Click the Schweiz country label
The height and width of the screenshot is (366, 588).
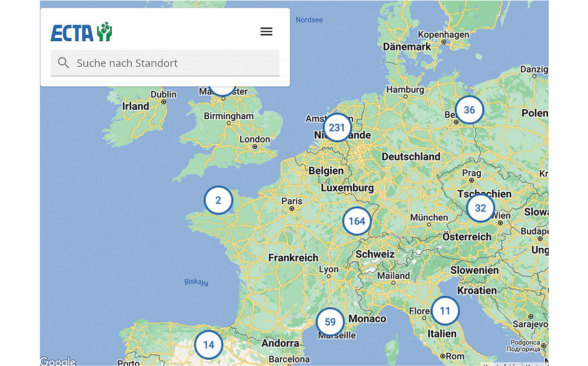375,254
